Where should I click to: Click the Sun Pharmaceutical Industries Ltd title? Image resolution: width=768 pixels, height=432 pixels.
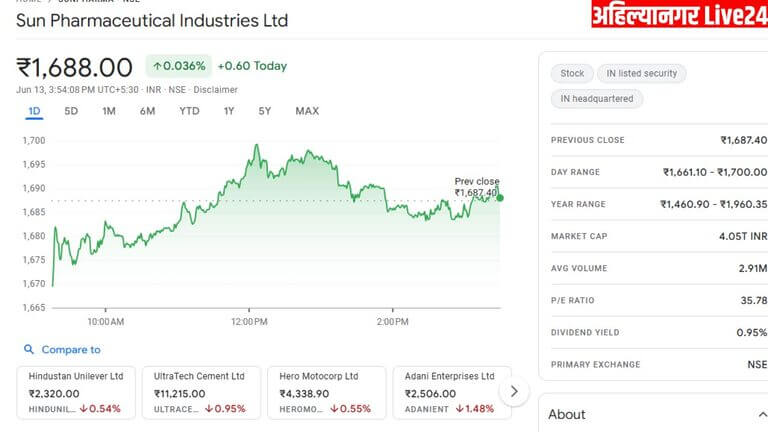coord(152,21)
